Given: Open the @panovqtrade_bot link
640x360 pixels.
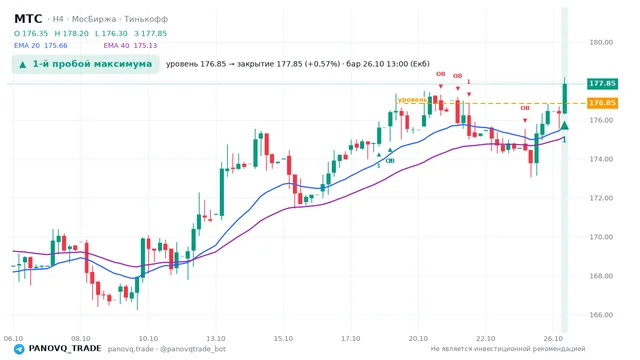Looking at the screenshot, I should pos(193,349).
